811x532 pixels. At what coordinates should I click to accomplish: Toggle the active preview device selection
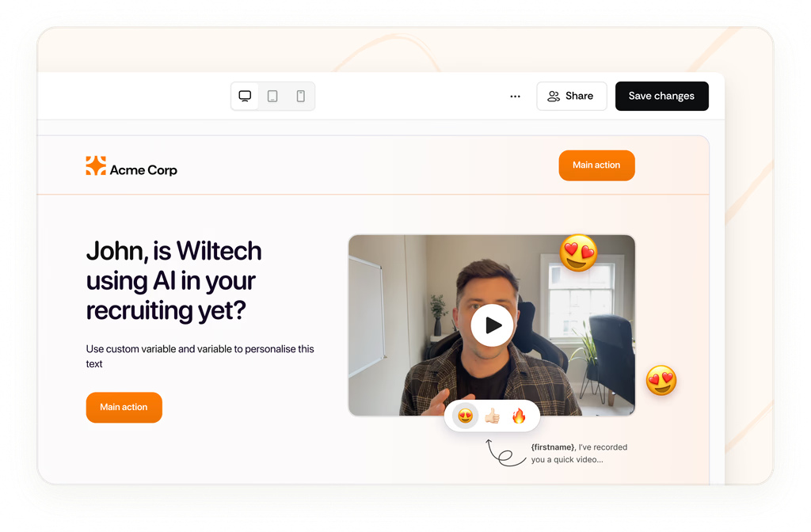coord(245,95)
